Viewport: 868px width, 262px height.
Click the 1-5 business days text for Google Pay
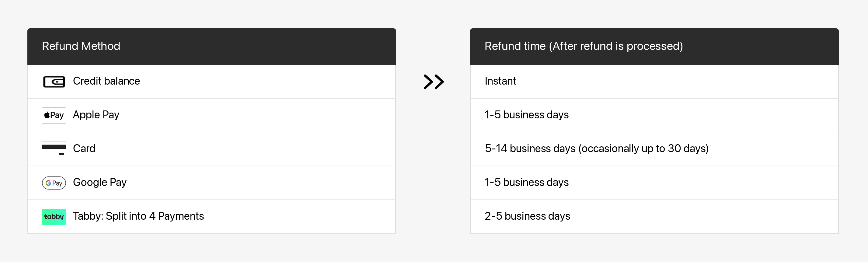(526, 182)
